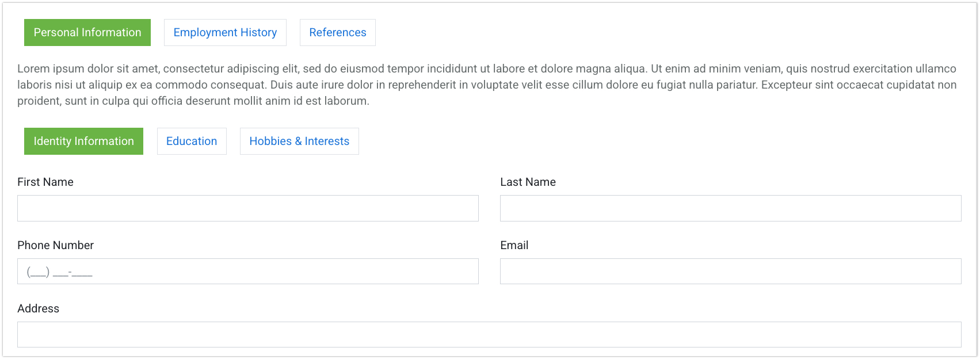Viewport: 980px width, 359px height.
Task: Select the Identity Information sub-tab
Action: pos(83,142)
